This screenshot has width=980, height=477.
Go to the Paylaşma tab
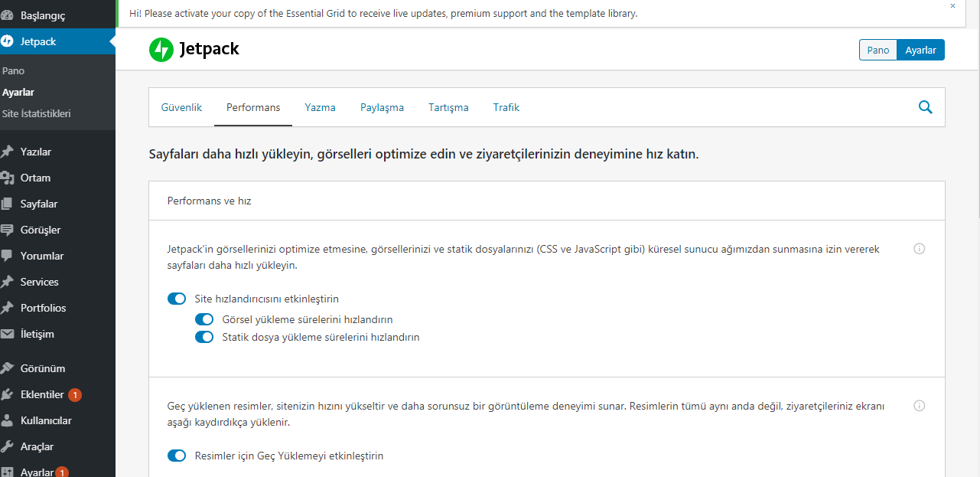point(382,107)
